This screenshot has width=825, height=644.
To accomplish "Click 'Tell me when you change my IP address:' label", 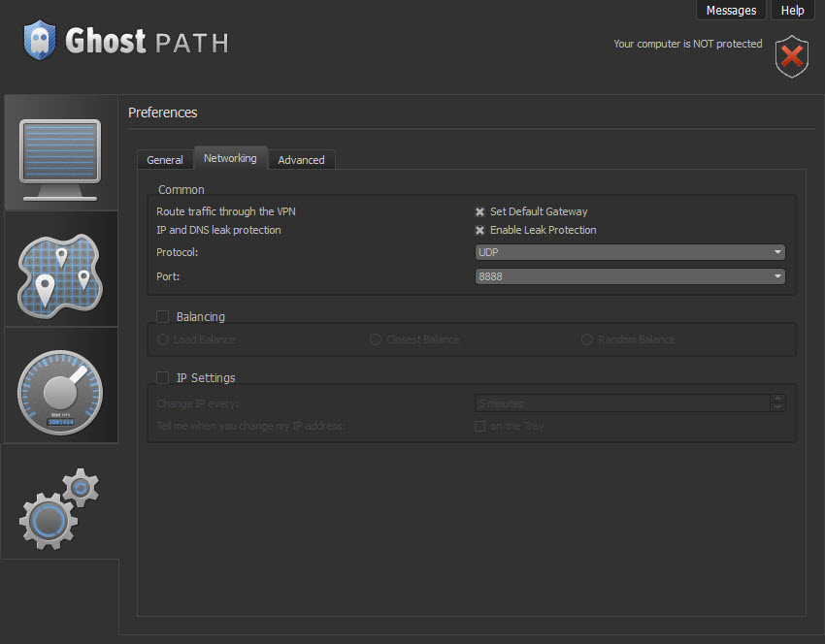I will [251, 426].
